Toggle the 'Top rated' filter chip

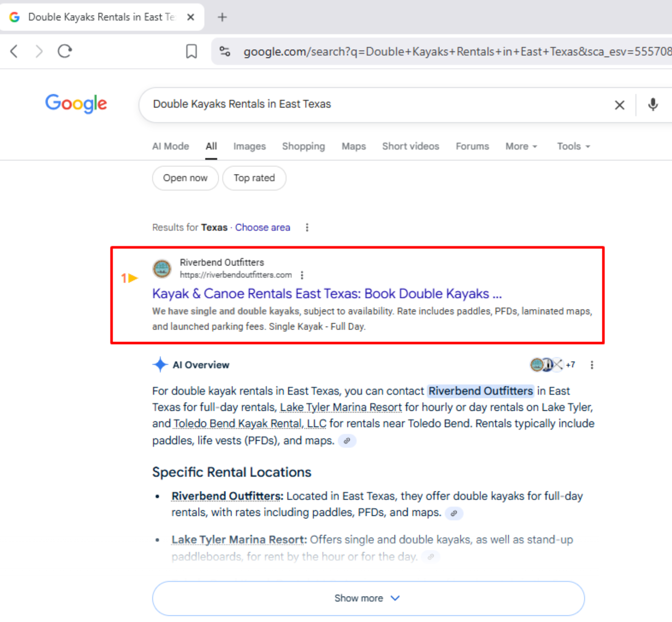[254, 178]
